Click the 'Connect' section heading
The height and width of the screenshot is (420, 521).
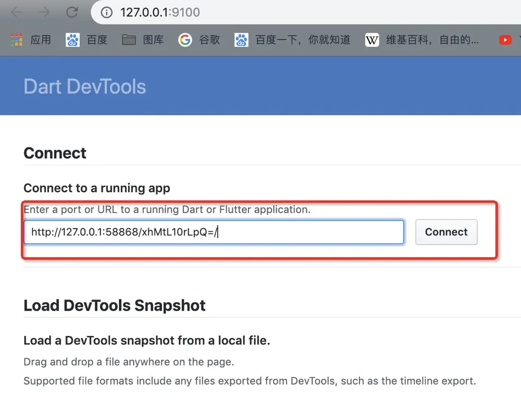coord(55,153)
